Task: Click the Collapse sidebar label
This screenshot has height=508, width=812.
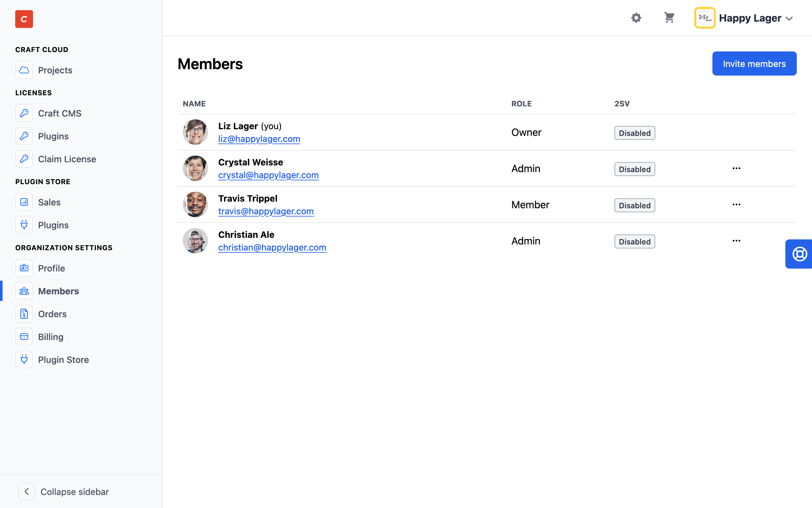Action: tap(75, 492)
